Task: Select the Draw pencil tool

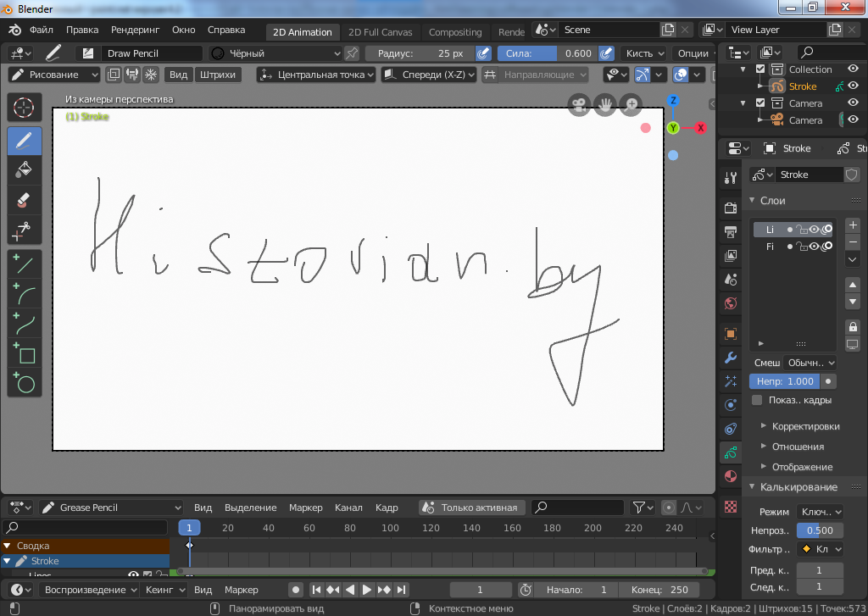Action: (25, 140)
